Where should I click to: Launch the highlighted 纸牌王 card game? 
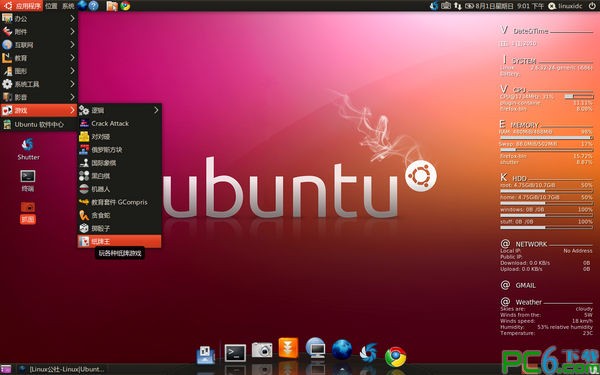point(119,241)
